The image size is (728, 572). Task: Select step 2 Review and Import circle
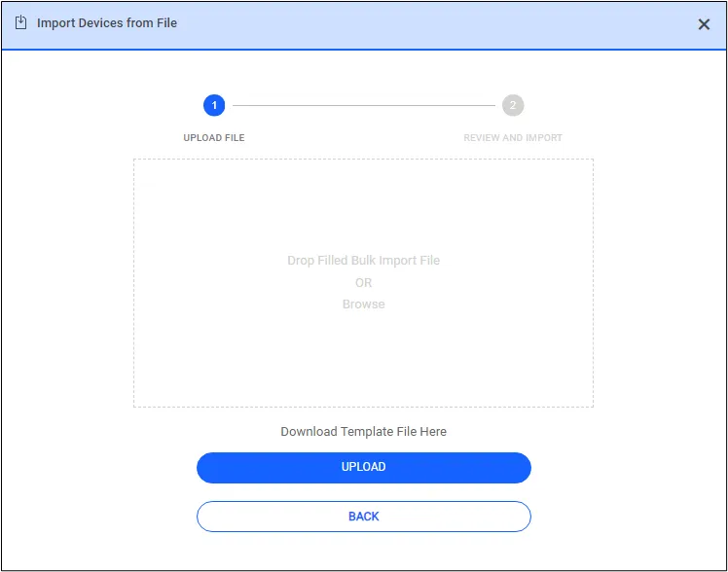coord(513,105)
